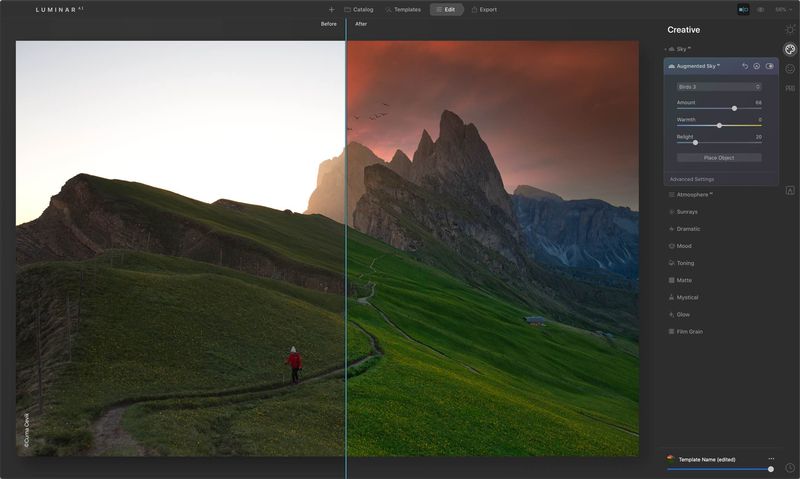Open the Portrait face icon category
The image size is (800, 479).
[x=790, y=68]
